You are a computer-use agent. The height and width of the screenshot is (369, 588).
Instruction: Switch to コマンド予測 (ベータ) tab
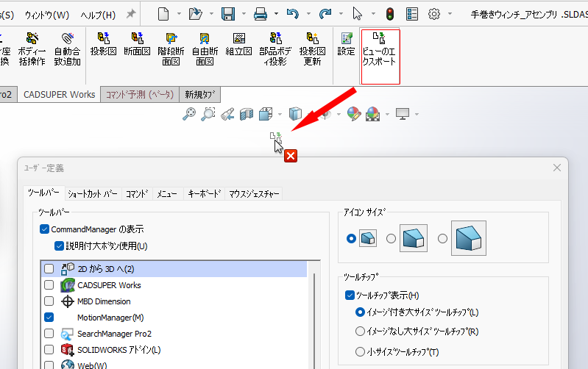pyautogui.click(x=140, y=94)
